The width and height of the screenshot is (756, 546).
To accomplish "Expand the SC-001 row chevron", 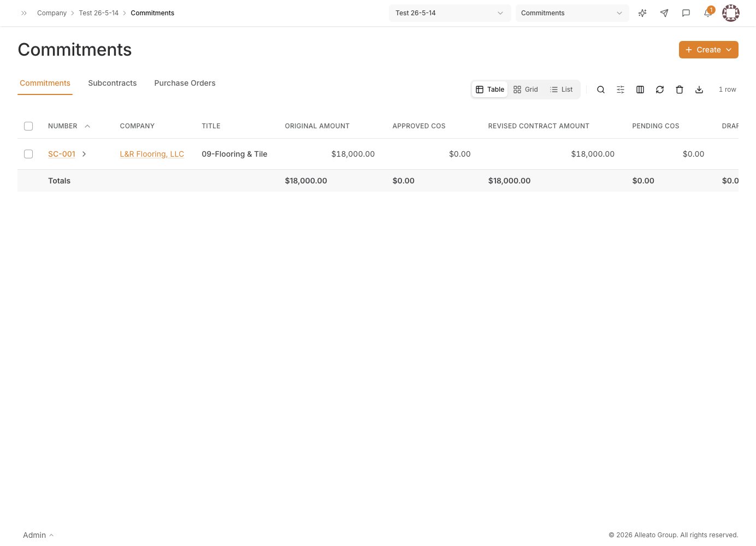I will (84, 154).
